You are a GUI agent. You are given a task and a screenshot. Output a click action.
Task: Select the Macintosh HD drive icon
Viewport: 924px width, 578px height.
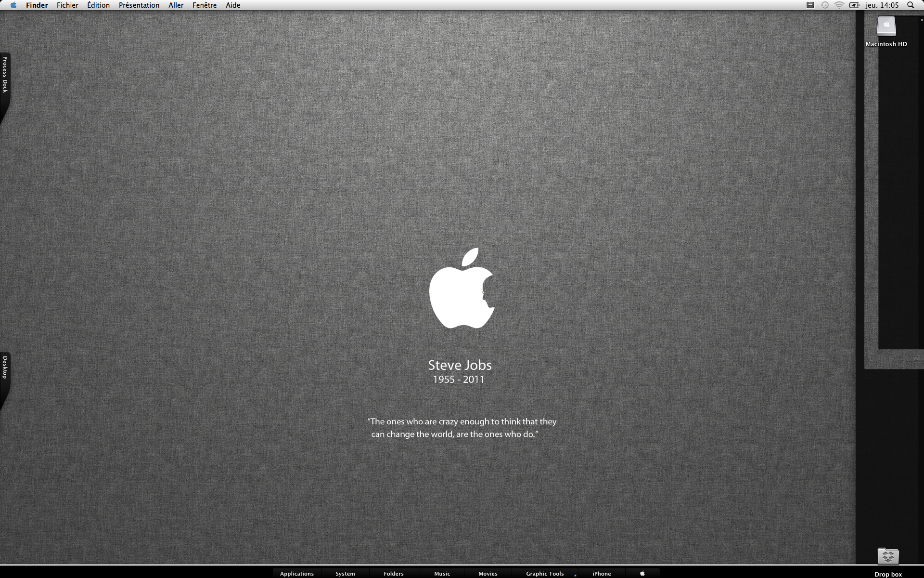coord(886,26)
